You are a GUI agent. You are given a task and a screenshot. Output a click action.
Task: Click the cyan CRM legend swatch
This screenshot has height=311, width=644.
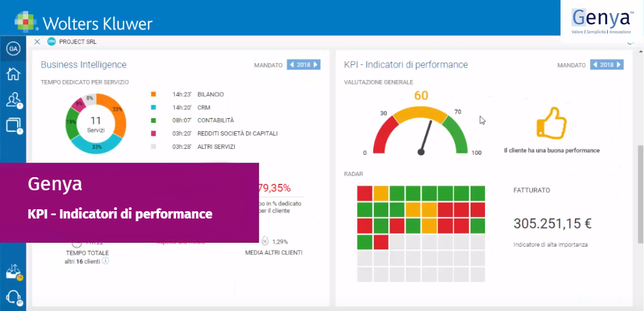pyautogui.click(x=154, y=108)
